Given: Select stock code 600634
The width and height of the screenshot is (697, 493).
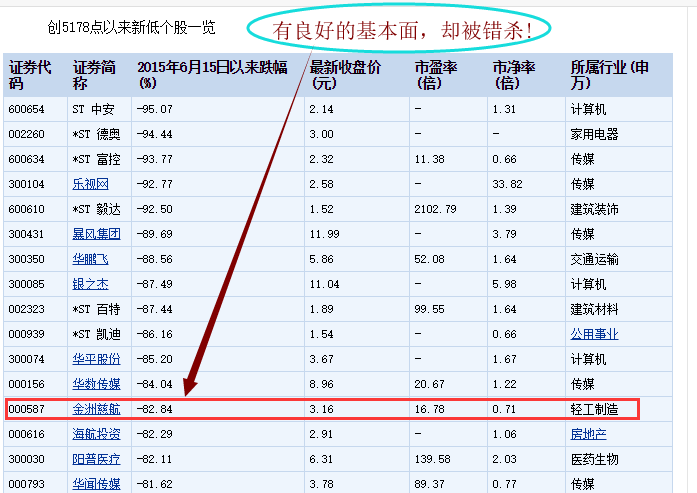Looking at the screenshot, I should pos(26,159).
